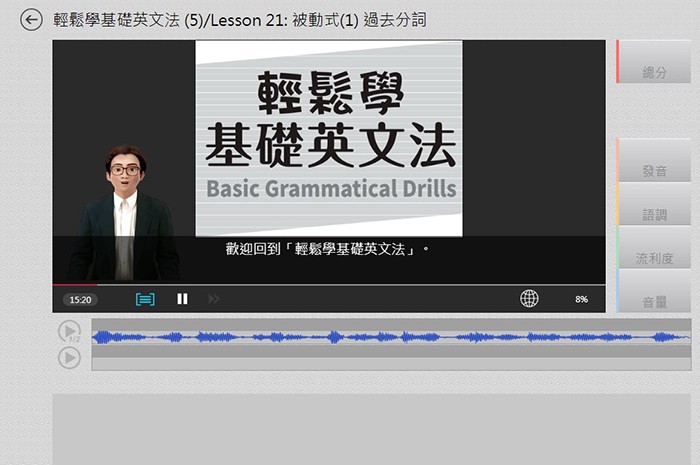Click the 8% progress percentage label
The image size is (700, 465).
pyautogui.click(x=581, y=299)
